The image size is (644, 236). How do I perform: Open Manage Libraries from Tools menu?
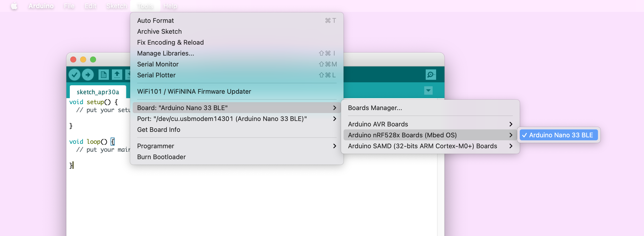coord(237,53)
